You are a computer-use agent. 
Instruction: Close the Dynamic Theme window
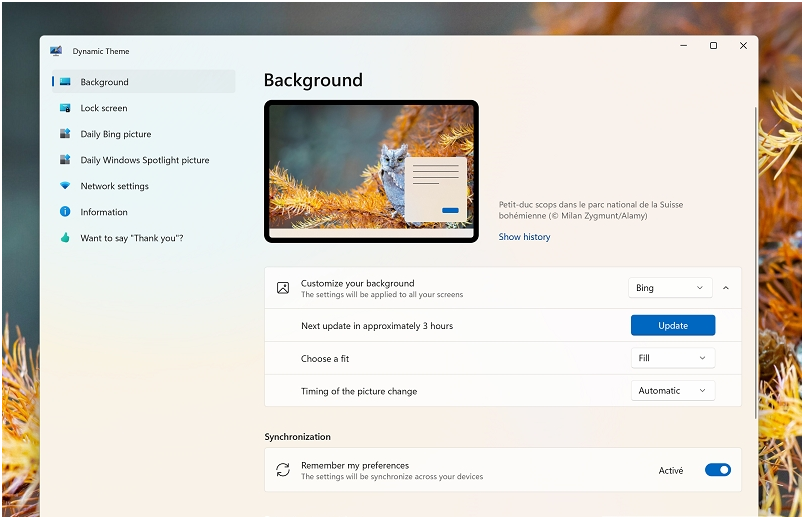point(743,46)
